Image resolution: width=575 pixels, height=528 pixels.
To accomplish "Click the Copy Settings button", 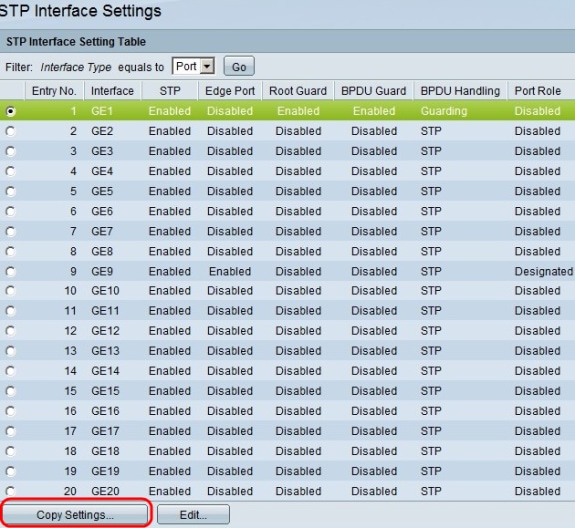I will tap(75, 514).
